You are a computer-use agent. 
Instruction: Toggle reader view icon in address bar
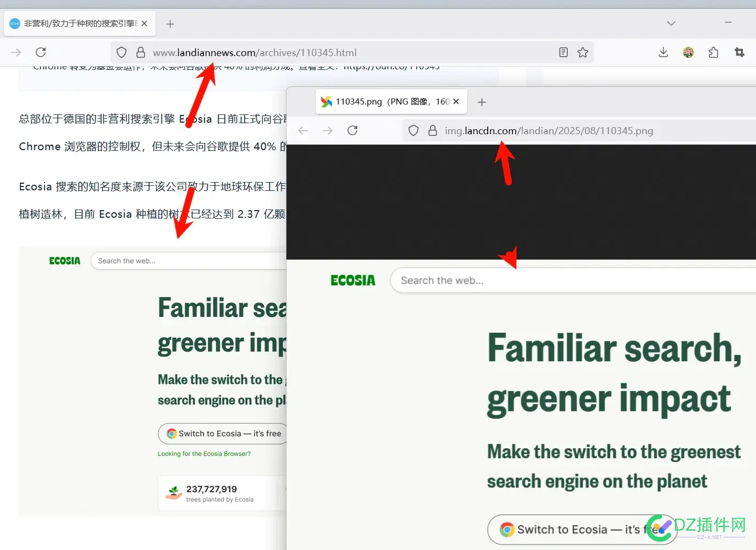coord(564,52)
